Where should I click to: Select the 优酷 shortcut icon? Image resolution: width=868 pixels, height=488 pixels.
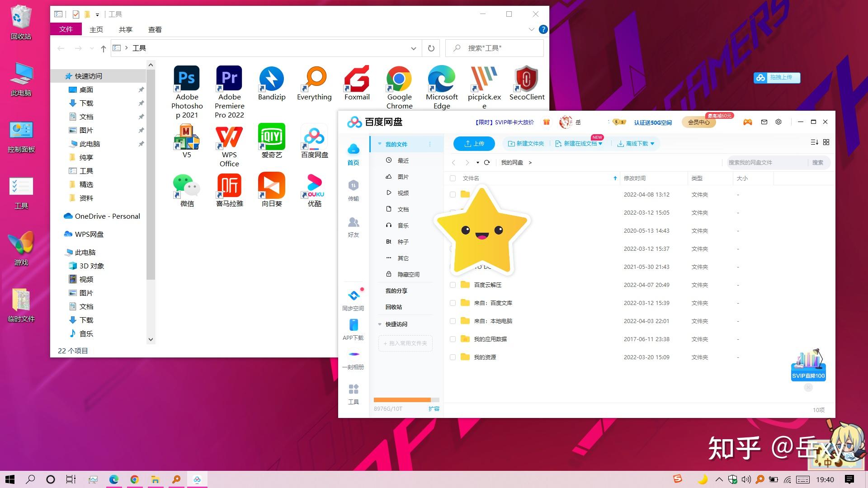tap(314, 190)
